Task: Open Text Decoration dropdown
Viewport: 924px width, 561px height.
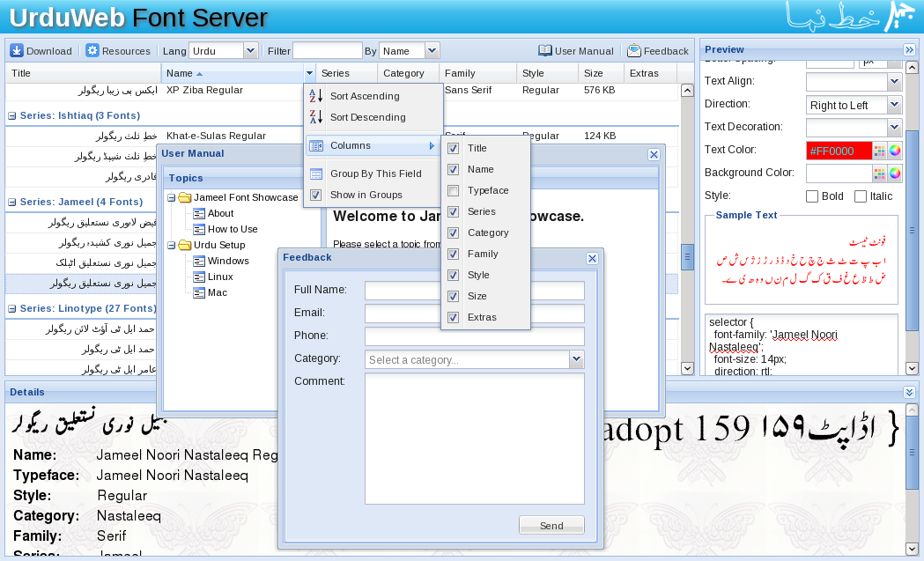Action: pos(895,127)
